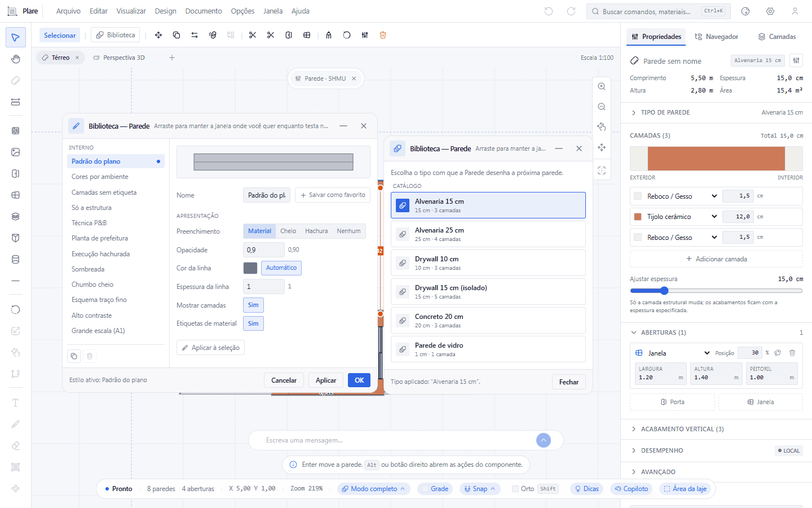The height and width of the screenshot is (508, 812).
Task: Toggle the Orto checkbox
Action: pos(515,489)
